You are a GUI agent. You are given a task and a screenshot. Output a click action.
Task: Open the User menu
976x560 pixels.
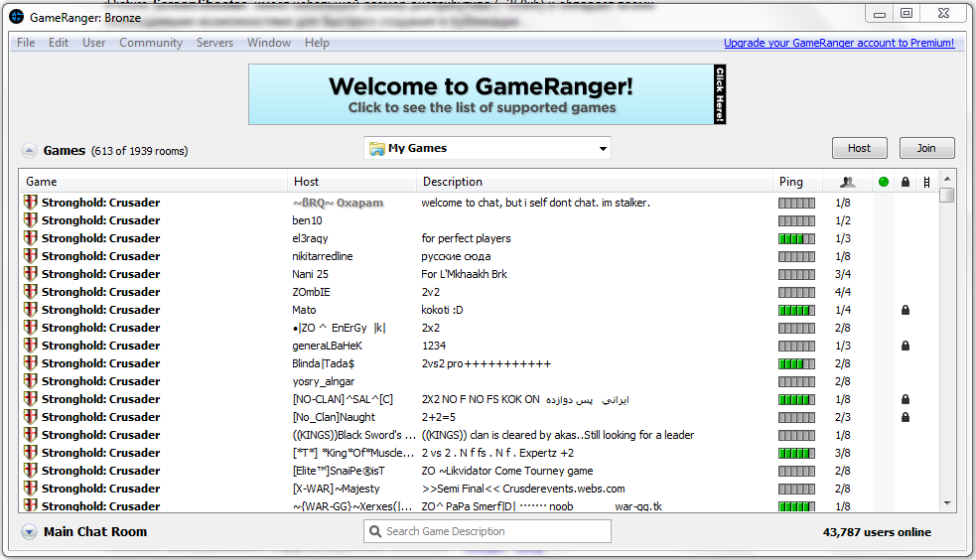pos(94,43)
